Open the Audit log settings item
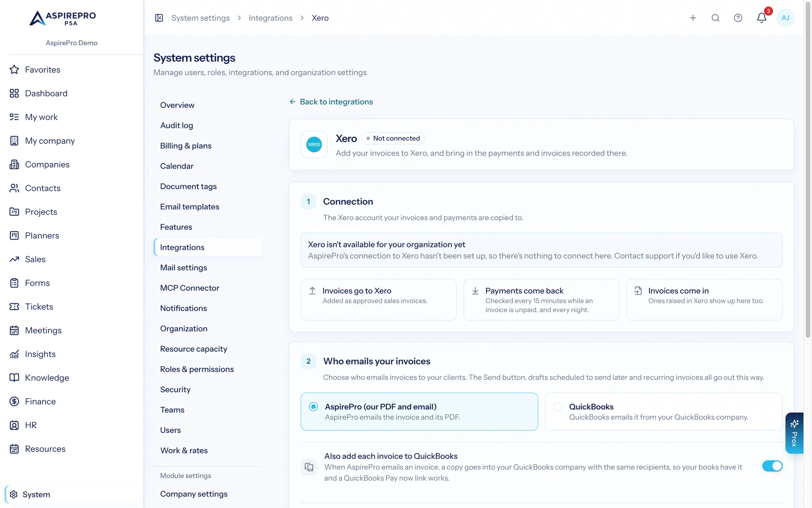 click(208, 126)
